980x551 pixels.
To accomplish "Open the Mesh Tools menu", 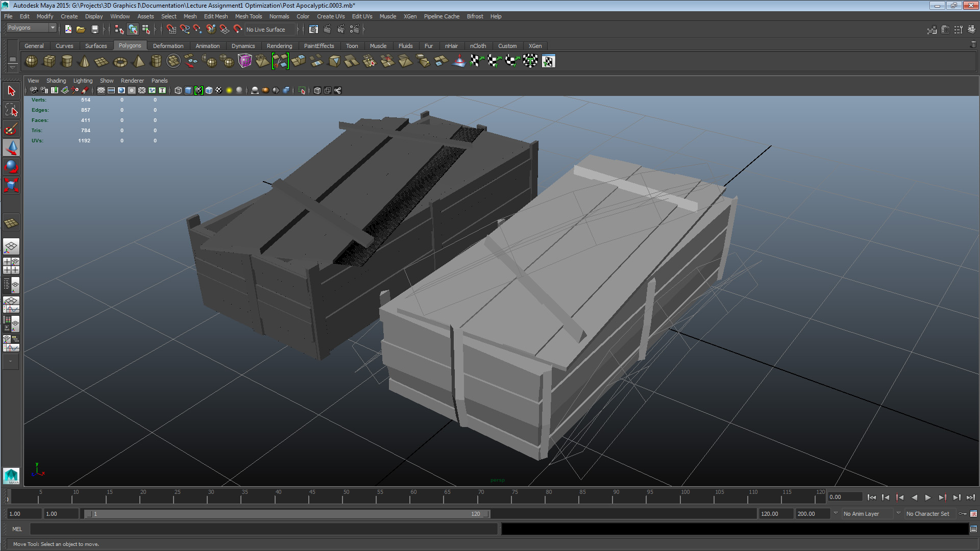I will [248, 16].
